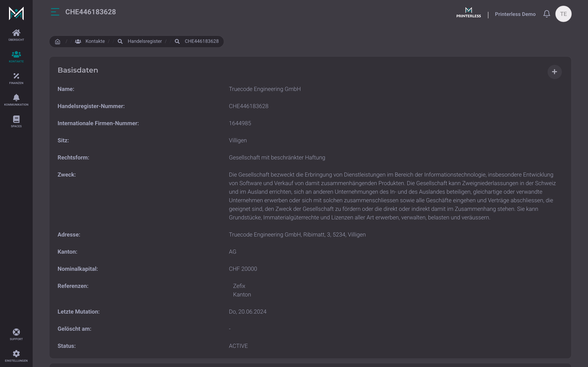Open the TE user avatar menu
Image resolution: width=588 pixels, height=367 pixels.
563,14
